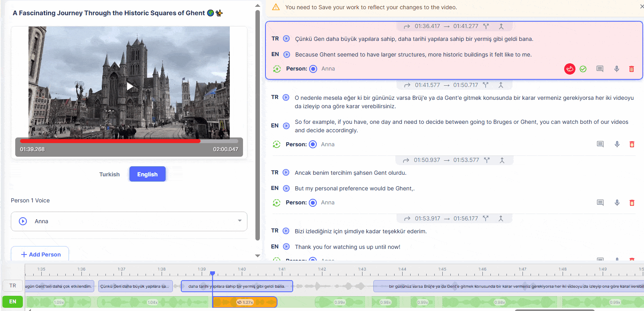Click start time 01:41.577
The height and width of the screenshot is (311, 644).
[427, 85]
